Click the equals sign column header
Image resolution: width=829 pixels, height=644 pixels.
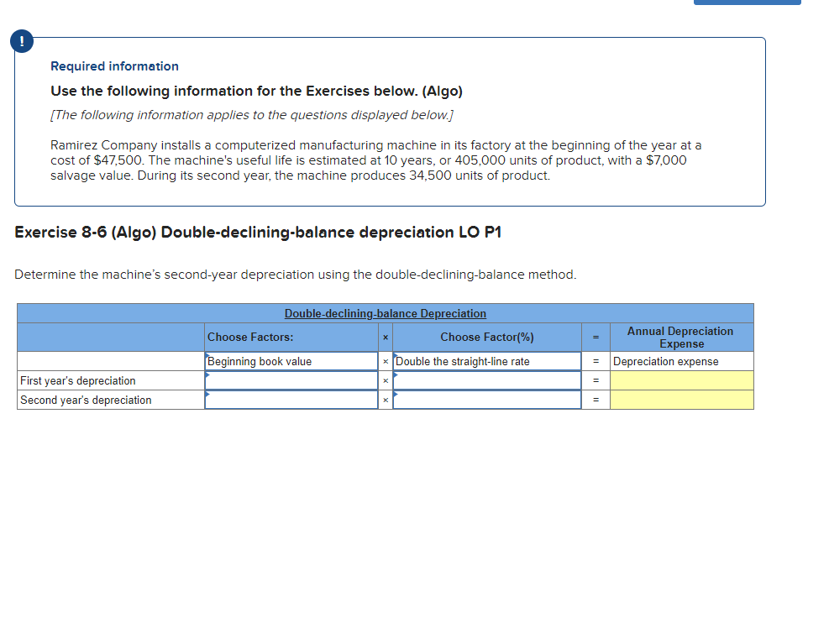click(x=595, y=337)
